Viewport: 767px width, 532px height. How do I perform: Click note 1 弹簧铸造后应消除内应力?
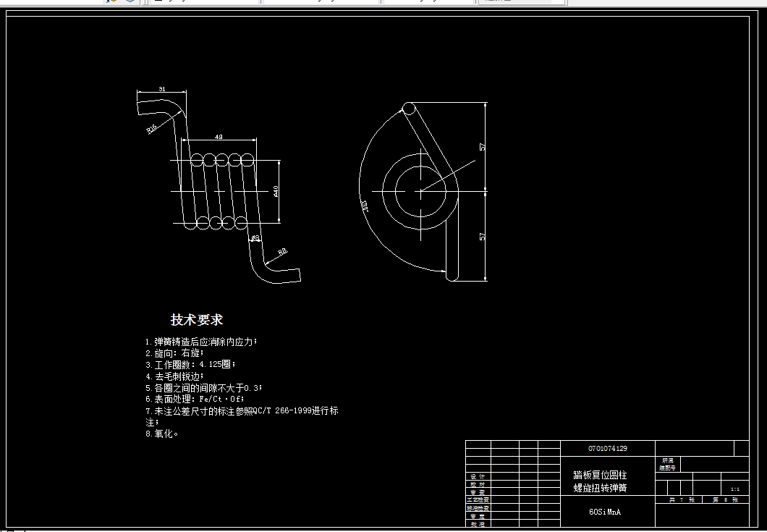click(x=201, y=342)
